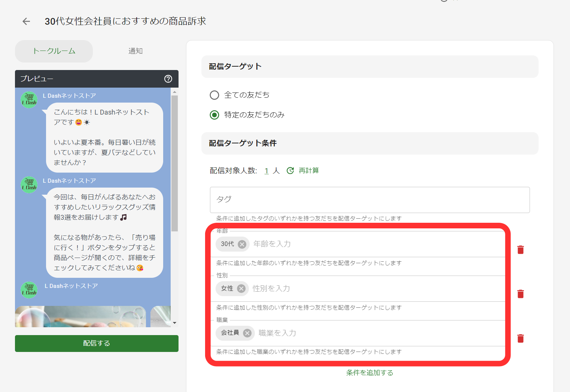The width and height of the screenshot is (570, 392).
Task: Remove the 30代 tag chip
Action: tap(242, 244)
